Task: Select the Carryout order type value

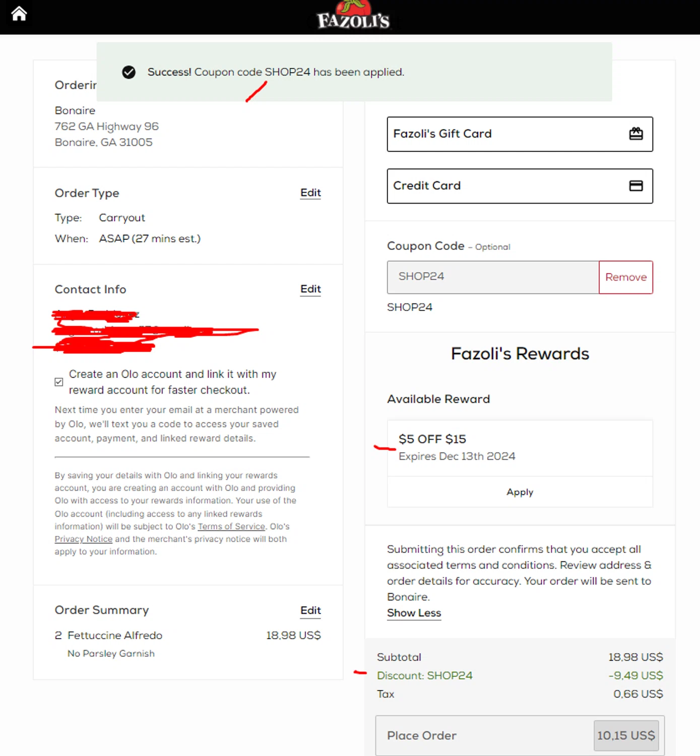Action: pyautogui.click(x=122, y=218)
